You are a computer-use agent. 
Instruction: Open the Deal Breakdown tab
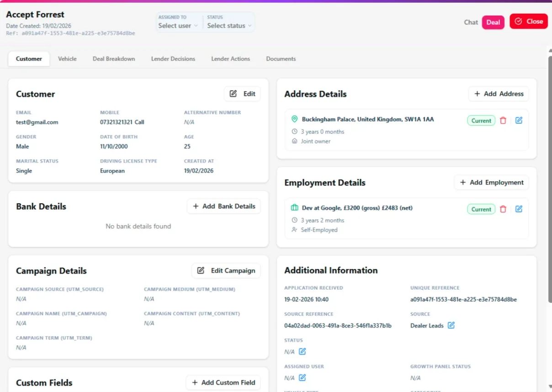point(114,59)
